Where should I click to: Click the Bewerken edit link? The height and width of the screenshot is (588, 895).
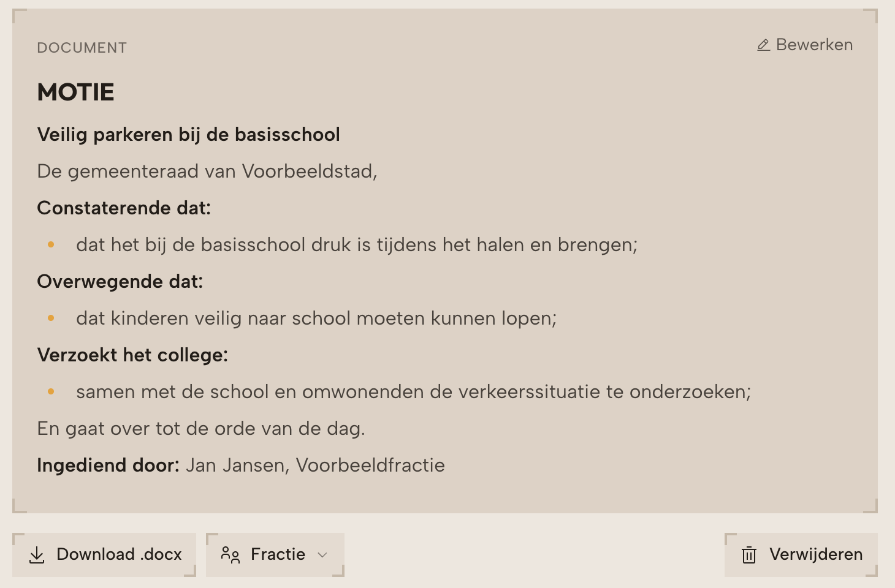point(804,45)
